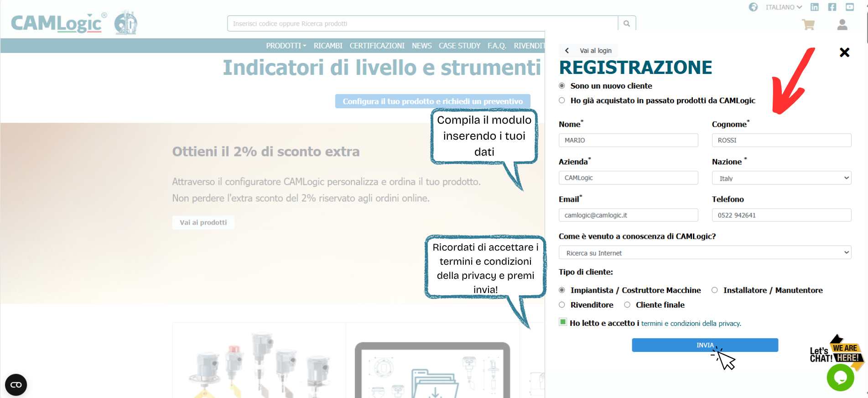This screenshot has height=398, width=868.
Task: Close the registration panel with X
Action: point(844,52)
